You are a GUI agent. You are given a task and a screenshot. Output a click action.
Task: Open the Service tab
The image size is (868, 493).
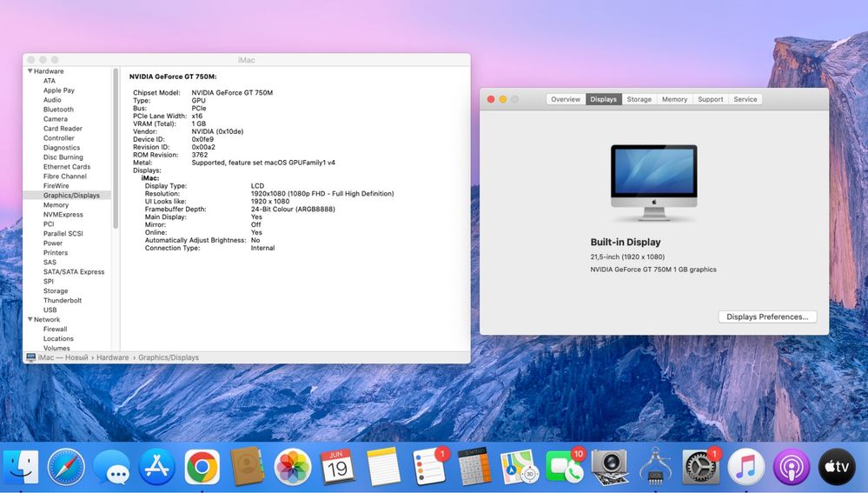(x=745, y=99)
